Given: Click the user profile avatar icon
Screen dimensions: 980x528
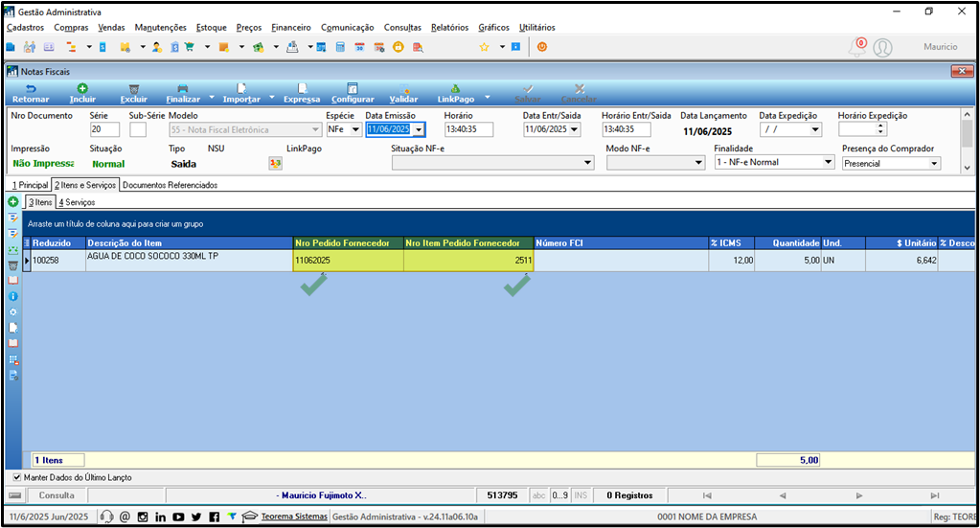Looking at the screenshot, I should coord(882,48).
